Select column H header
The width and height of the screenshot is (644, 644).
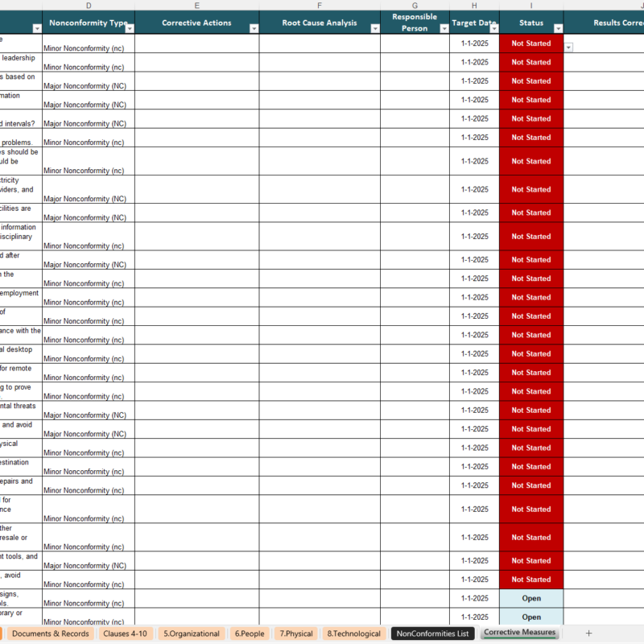pyautogui.click(x=474, y=6)
